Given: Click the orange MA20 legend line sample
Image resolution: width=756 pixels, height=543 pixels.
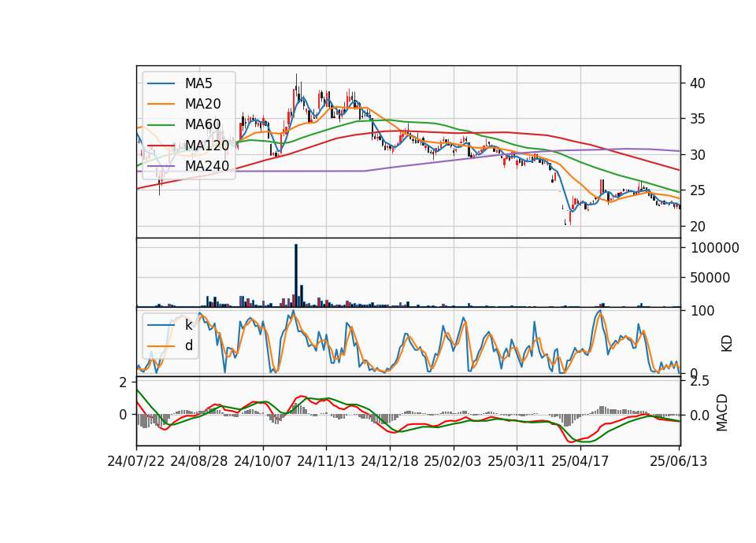Looking at the screenshot, I should pos(161,105).
